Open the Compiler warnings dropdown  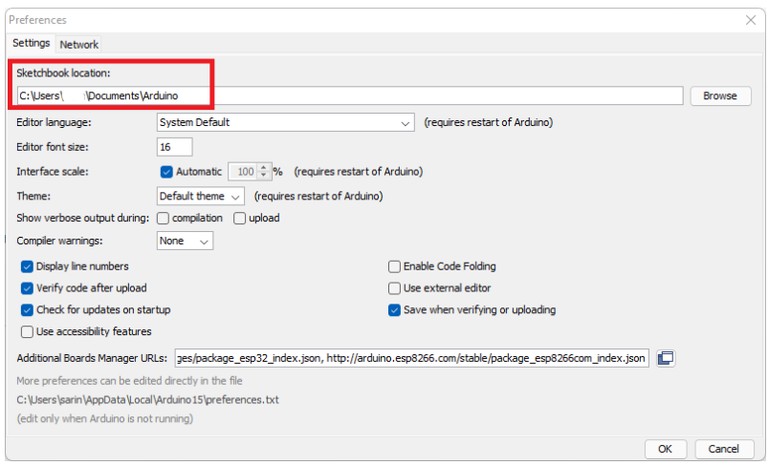[x=185, y=241]
